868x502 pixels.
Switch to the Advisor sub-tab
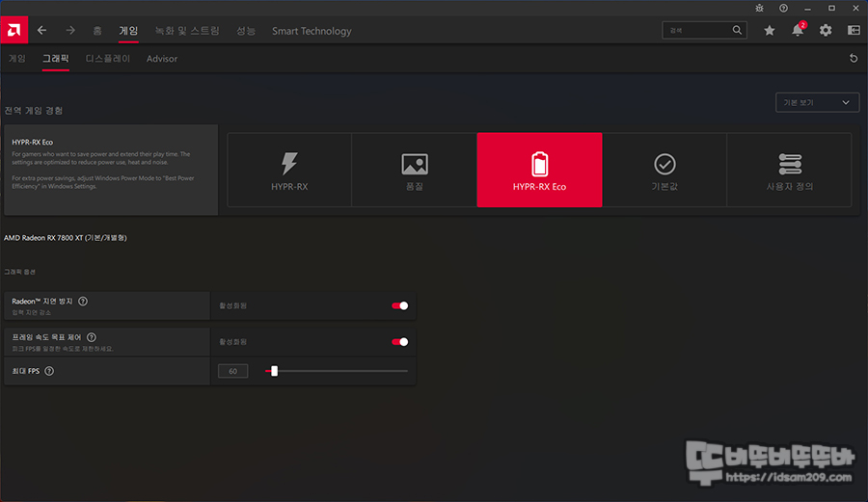coord(162,59)
